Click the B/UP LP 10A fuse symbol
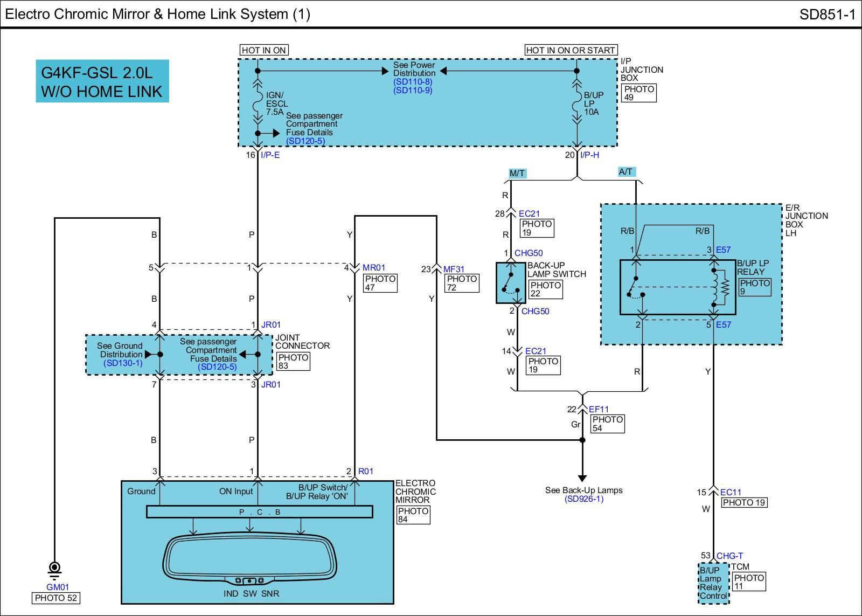Screen dimensions: 862x616 577,103
